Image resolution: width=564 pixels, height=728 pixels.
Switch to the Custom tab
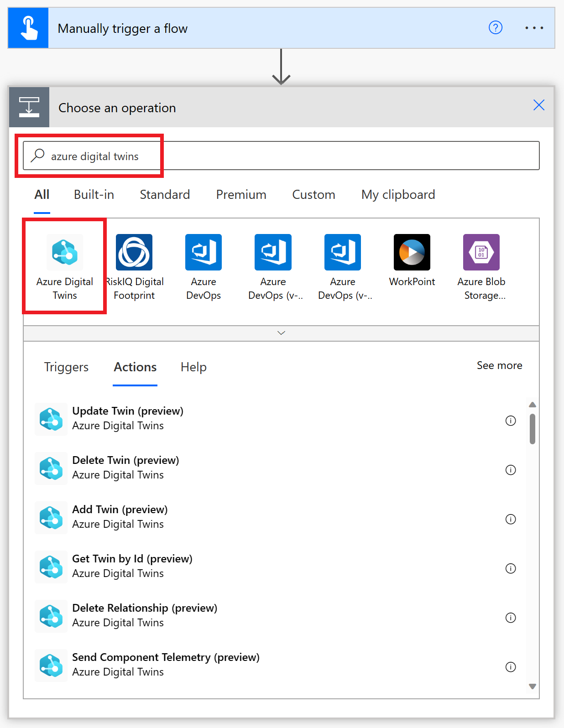313,195
